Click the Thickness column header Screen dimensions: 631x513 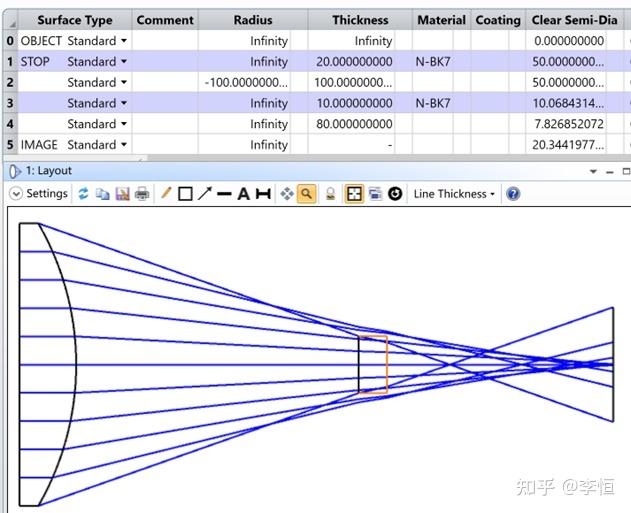pos(360,20)
